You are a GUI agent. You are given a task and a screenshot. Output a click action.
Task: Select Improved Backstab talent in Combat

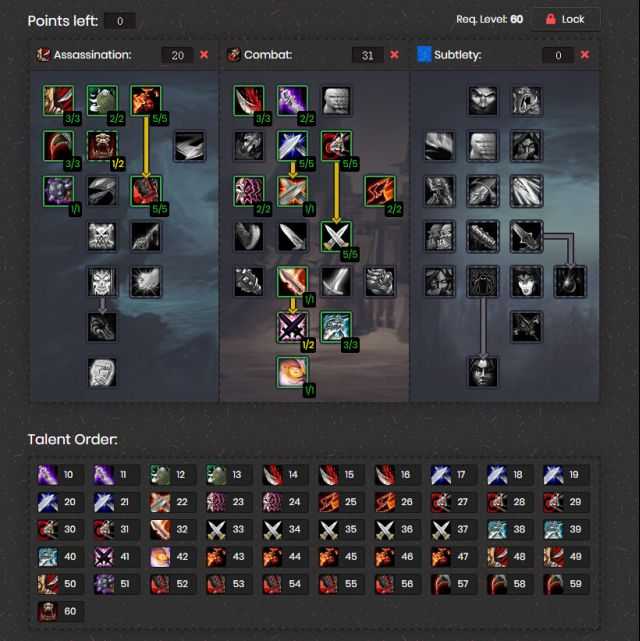coord(249,146)
